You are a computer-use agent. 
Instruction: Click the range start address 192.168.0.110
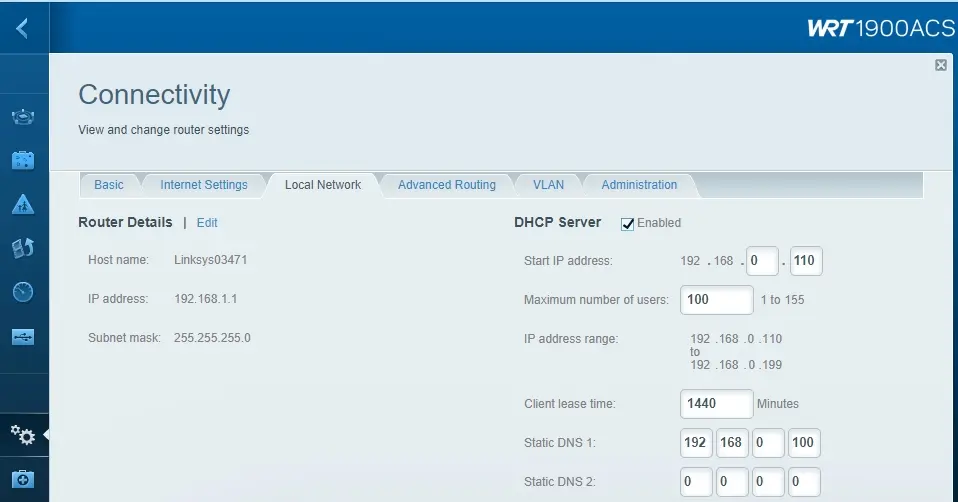click(x=736, y=338)
